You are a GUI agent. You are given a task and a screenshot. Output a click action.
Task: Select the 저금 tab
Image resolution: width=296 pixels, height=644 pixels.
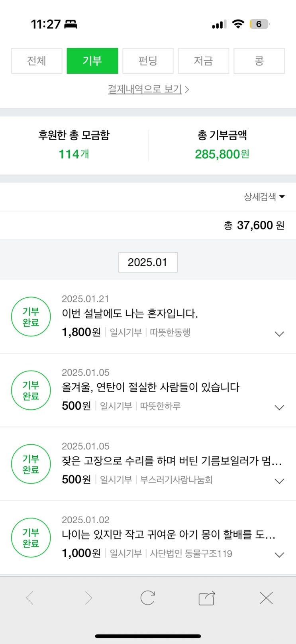point(203,61)
